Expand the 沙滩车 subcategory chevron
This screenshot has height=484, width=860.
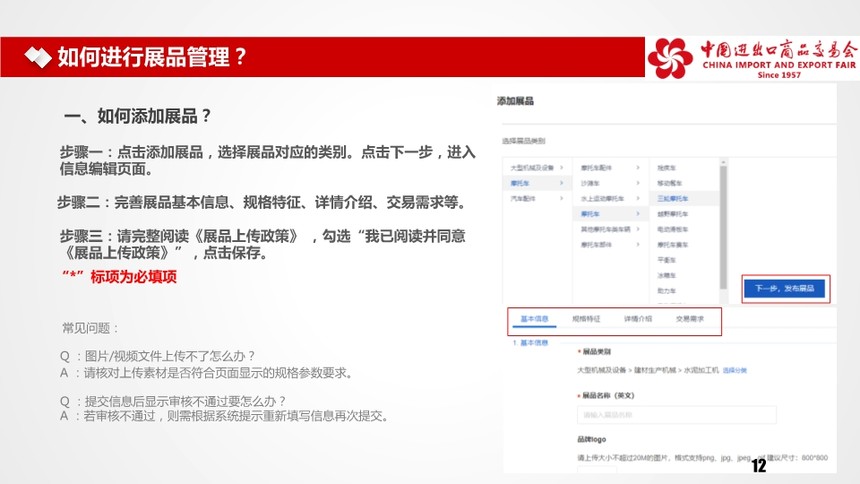point(638,183)
